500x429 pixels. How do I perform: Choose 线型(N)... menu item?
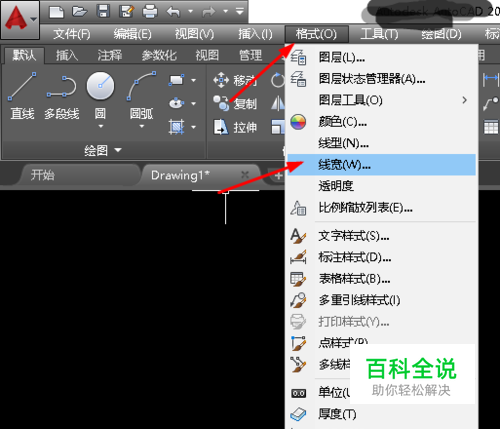point(381,143)
